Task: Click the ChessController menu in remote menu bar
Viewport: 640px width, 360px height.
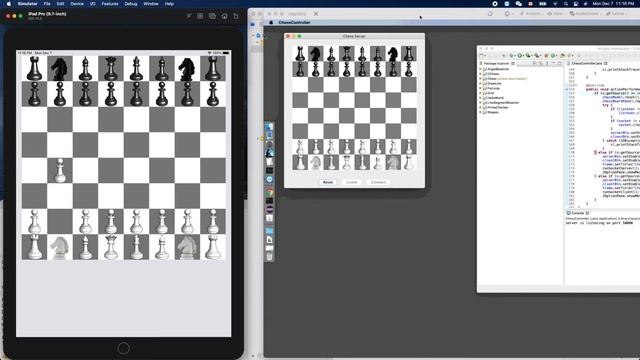Action: [x=294, y=22]
